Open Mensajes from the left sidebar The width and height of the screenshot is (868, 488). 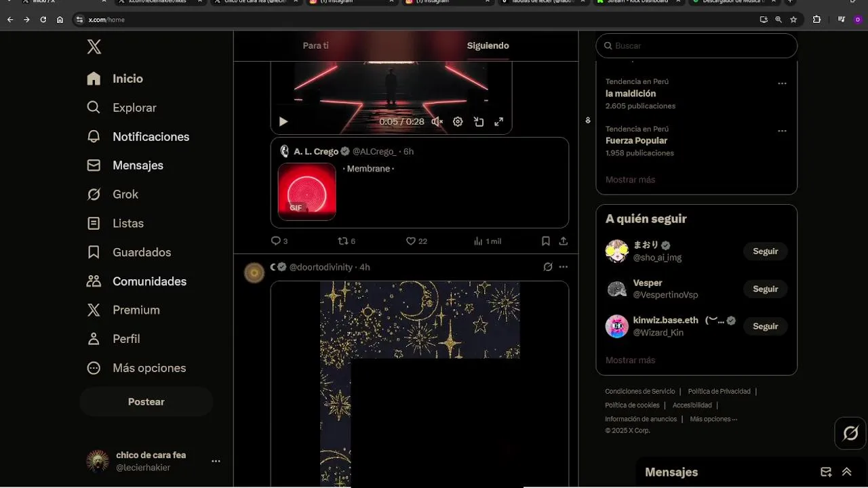tap(125, 165)
